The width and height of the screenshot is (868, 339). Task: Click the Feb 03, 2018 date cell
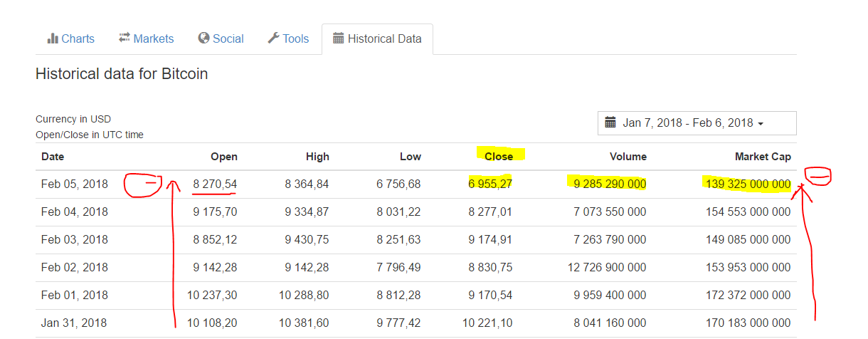[75, 239]
